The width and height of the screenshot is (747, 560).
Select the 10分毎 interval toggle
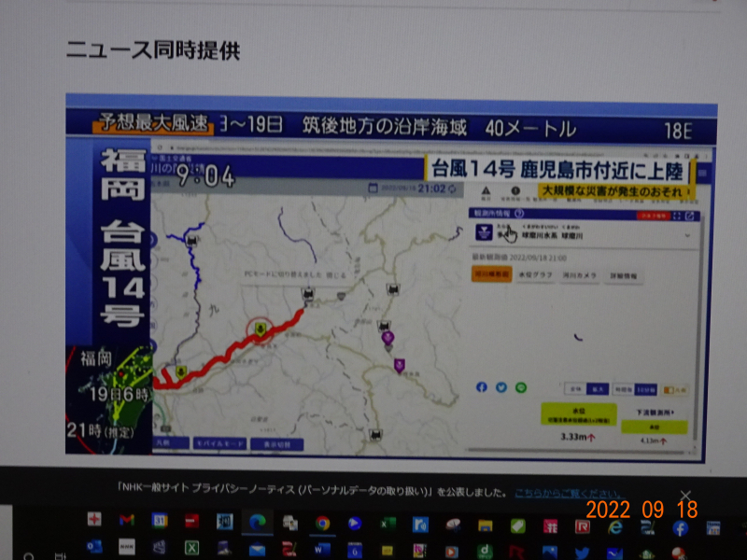[645, 390]
